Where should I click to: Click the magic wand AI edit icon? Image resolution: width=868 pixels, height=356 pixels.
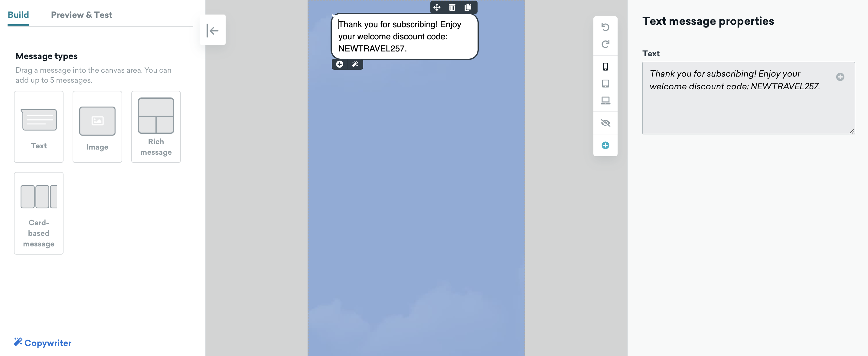[x=355, y=64]
